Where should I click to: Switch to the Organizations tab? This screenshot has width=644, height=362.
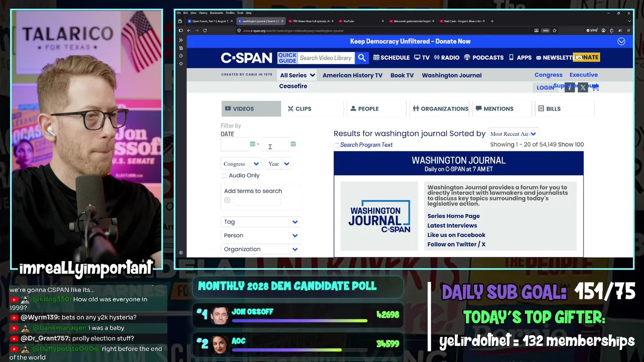click(439, 109)
